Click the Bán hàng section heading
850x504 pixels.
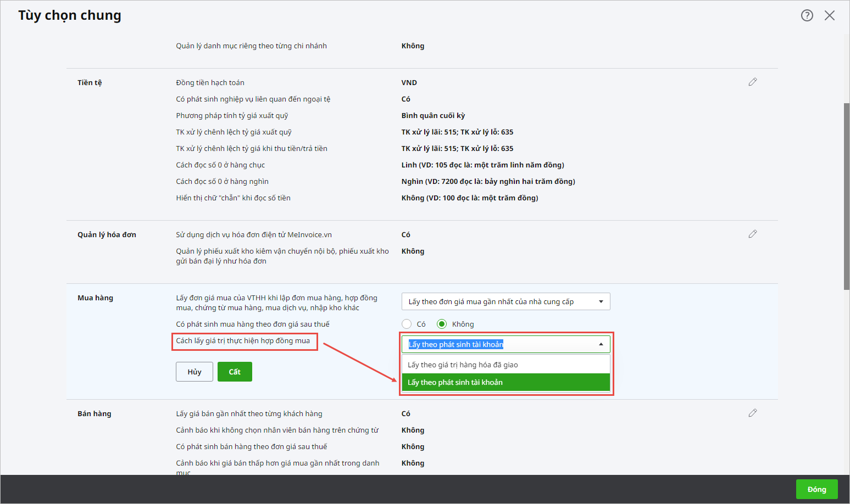(94, 413)
